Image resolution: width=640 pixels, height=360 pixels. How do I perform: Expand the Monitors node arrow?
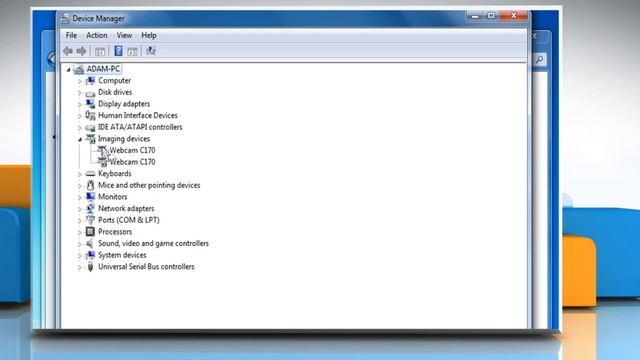[80, 198]
